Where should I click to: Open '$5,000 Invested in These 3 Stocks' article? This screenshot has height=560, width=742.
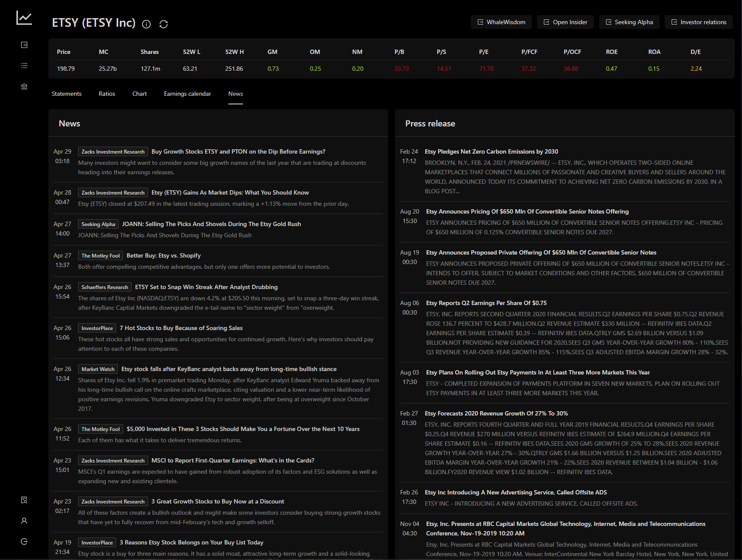click(243, 429)
